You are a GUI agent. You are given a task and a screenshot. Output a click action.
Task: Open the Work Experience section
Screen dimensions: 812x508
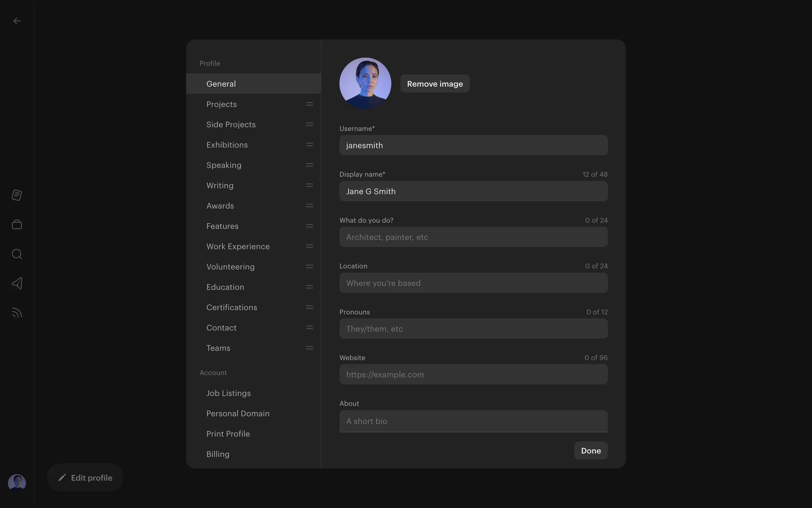coord(238,246)
